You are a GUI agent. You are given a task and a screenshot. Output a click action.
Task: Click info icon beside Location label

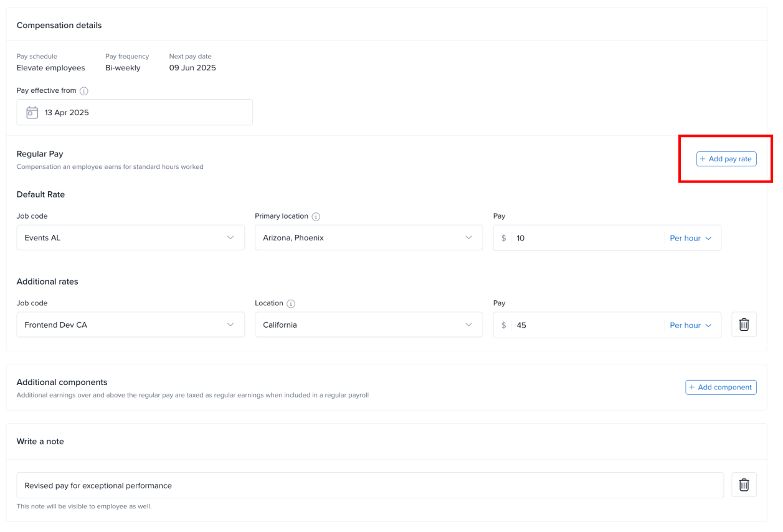tap(291, 304)
